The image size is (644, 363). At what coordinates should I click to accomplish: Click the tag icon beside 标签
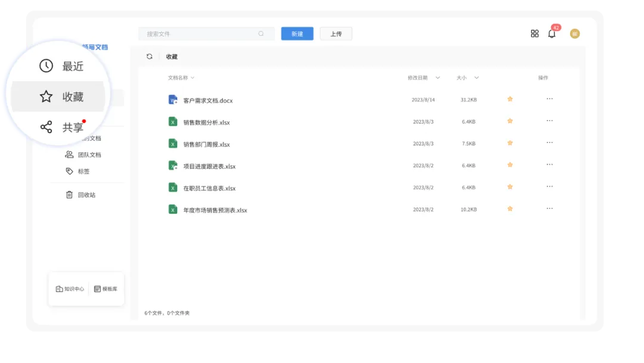tap(69, 171)
